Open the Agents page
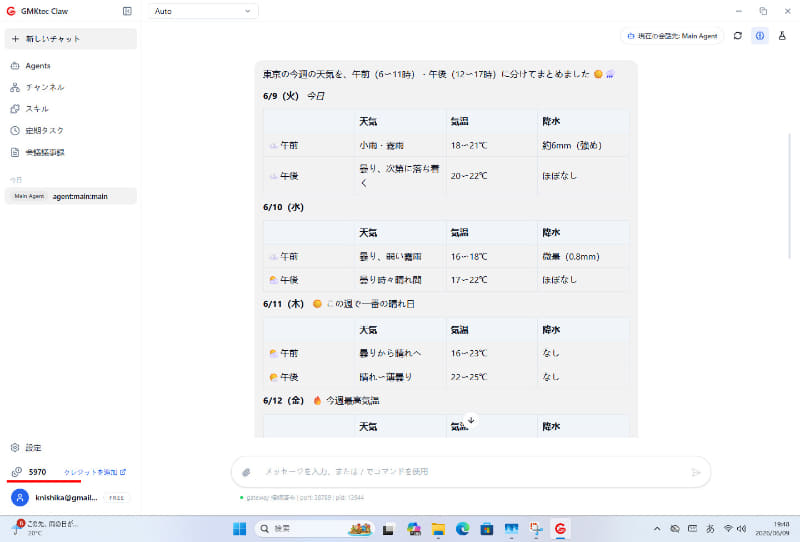The height and width of the screenshot is (542, 800). [x=71, y=66]
